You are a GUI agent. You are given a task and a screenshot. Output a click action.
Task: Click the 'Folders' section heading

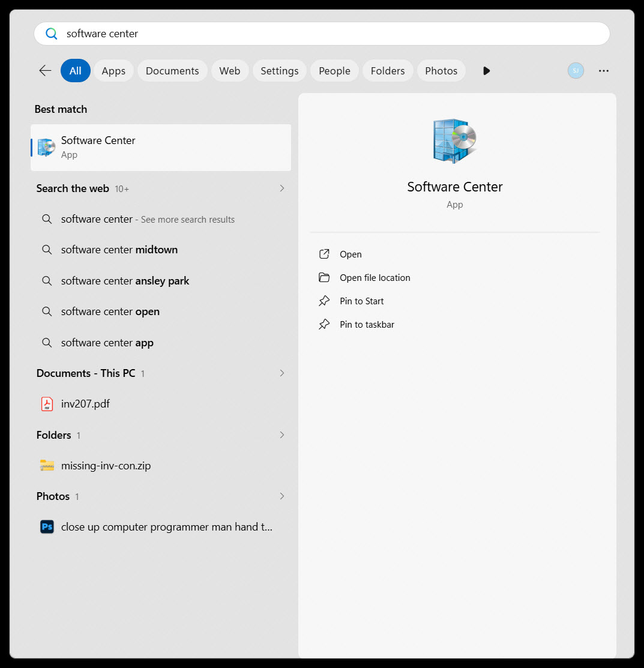click(53, 435)
